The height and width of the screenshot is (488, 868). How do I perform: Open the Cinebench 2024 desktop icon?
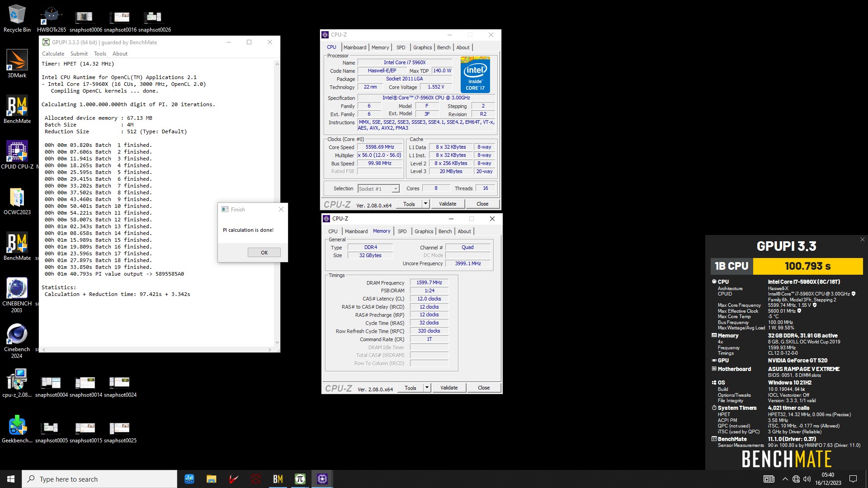tap(17, 341)
